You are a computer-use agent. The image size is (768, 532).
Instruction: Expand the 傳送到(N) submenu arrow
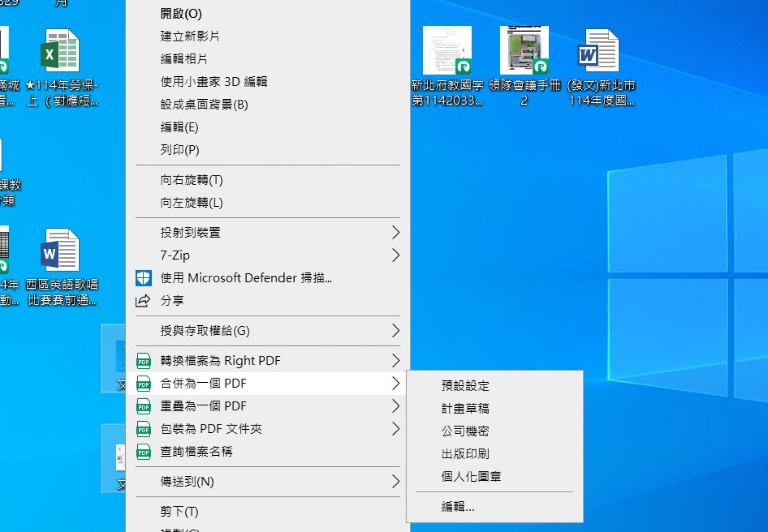point(396,482)
